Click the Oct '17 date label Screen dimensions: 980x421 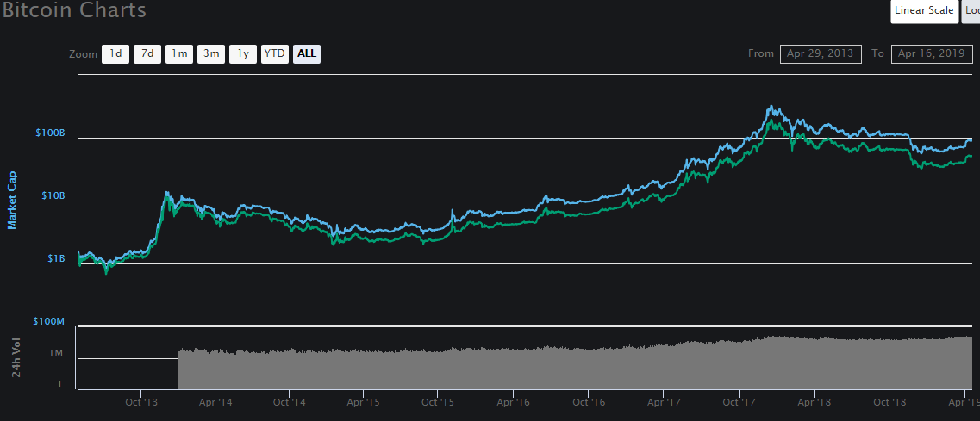pyautogui.click(x=739, y=402)
